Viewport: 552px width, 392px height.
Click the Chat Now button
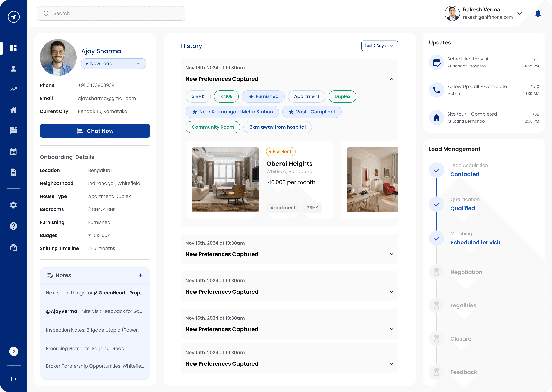[95, 131]
